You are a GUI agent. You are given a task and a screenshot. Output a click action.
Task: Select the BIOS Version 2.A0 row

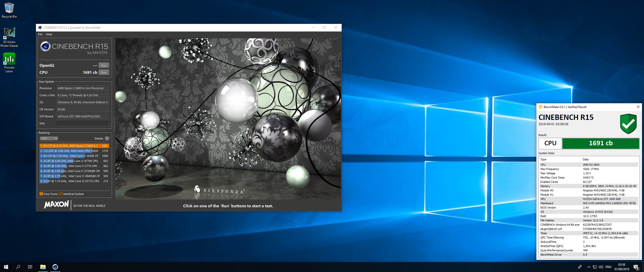click(588, 208)
